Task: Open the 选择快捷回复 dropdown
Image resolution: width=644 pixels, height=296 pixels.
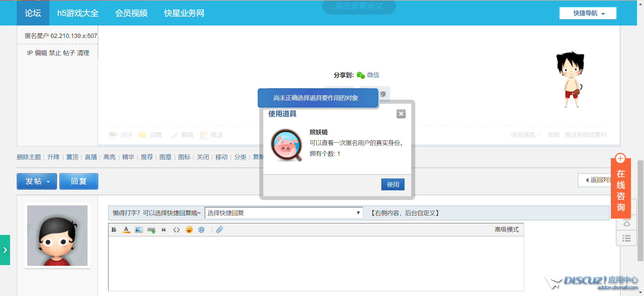Action: (x=284, y=213)
